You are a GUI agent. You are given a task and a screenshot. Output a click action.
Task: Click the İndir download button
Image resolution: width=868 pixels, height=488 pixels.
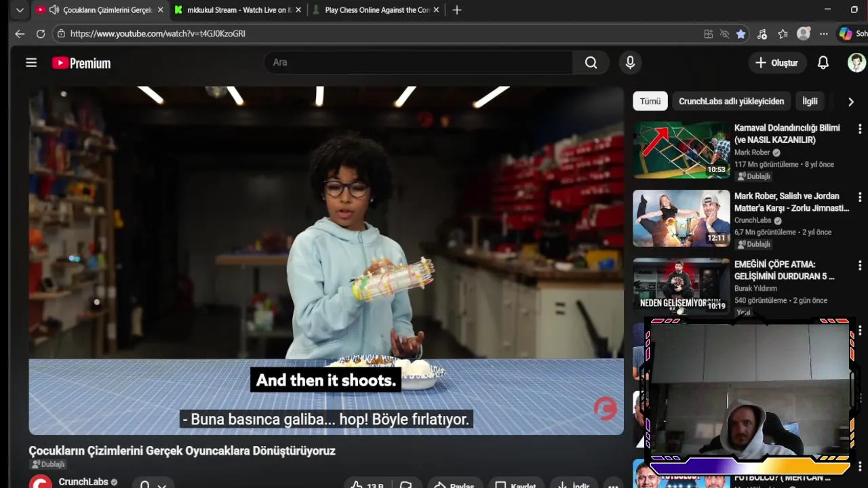point(573,485)
